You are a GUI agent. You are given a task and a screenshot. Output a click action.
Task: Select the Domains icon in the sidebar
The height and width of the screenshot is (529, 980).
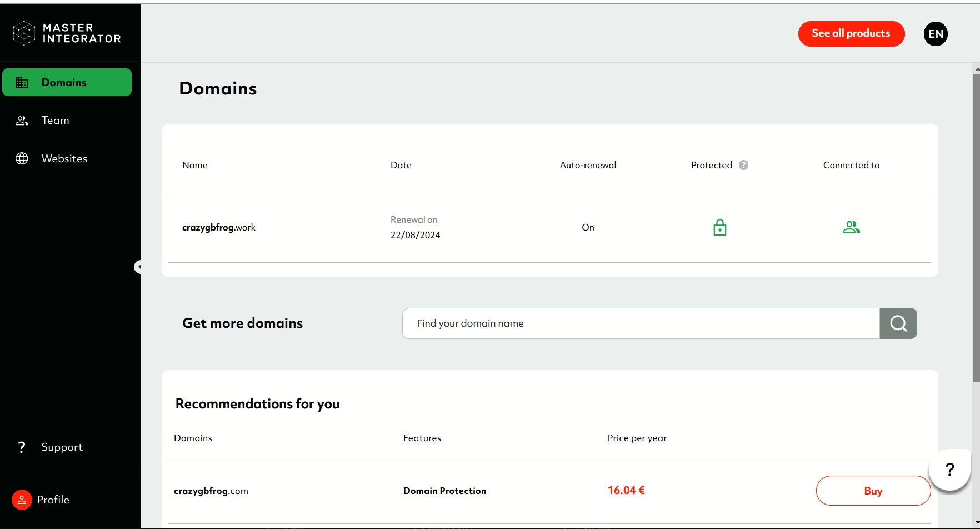(22, 82)
